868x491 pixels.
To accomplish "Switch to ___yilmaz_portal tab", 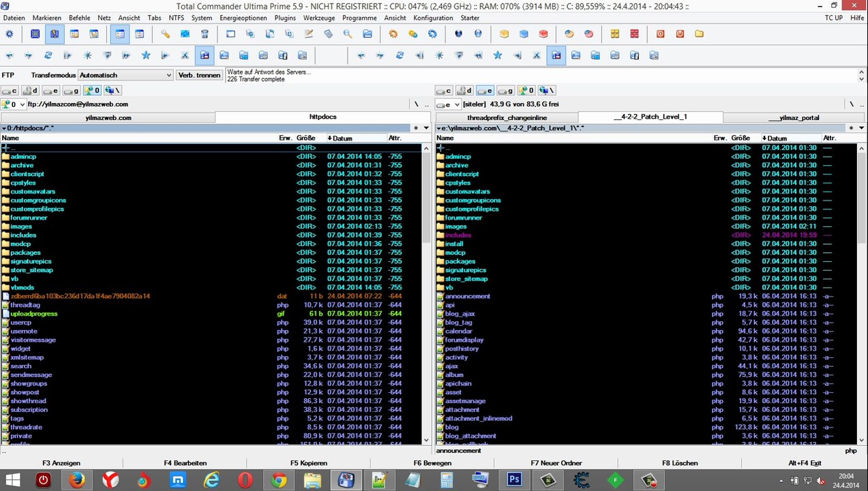I will tap(794, 117).
